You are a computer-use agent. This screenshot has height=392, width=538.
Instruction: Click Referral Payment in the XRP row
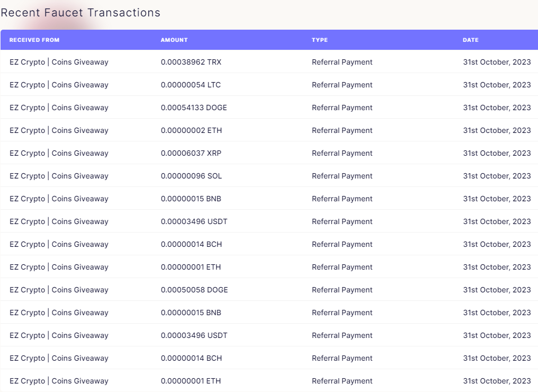pyautogui.click(x=342, y=153)
